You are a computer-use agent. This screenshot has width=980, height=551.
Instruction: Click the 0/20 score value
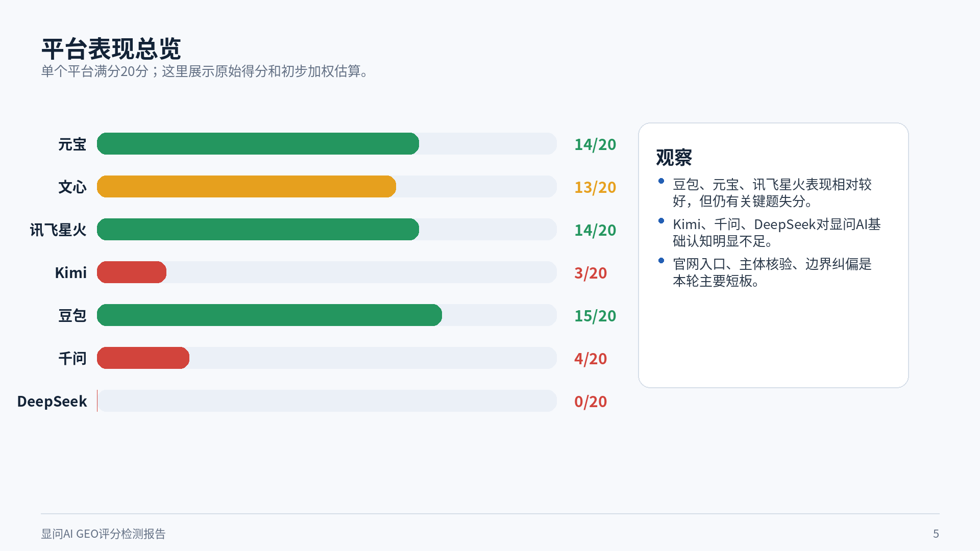591,402
